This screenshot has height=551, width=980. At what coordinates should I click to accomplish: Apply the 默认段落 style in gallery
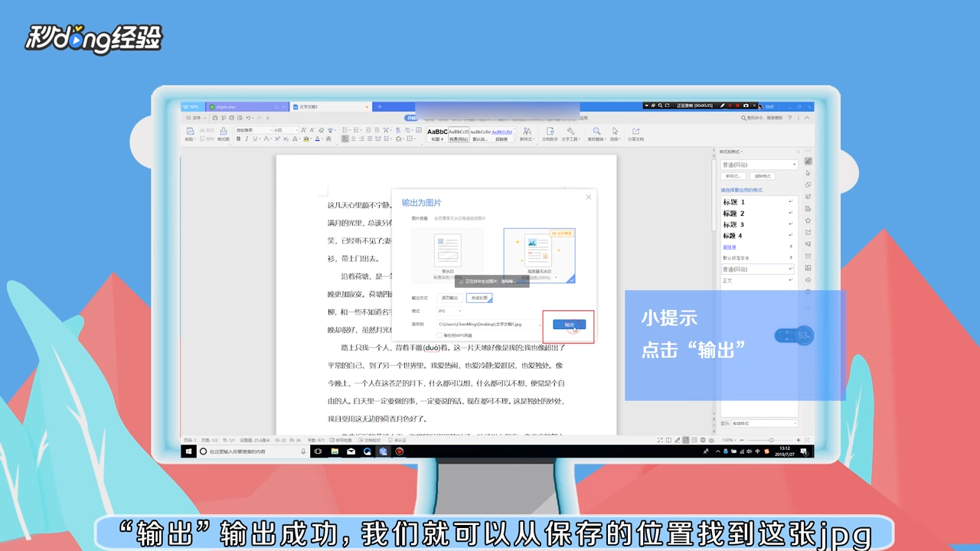[480, 134]
